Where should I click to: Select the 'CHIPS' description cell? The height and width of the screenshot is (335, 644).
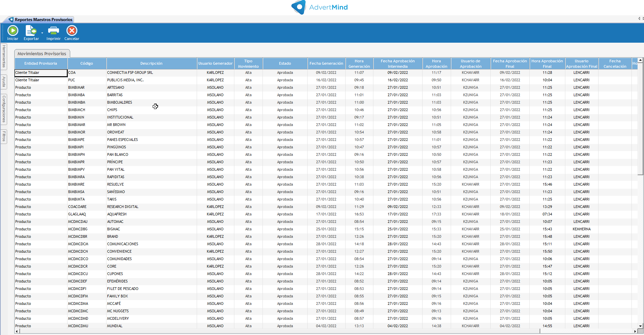pos(152,110)
